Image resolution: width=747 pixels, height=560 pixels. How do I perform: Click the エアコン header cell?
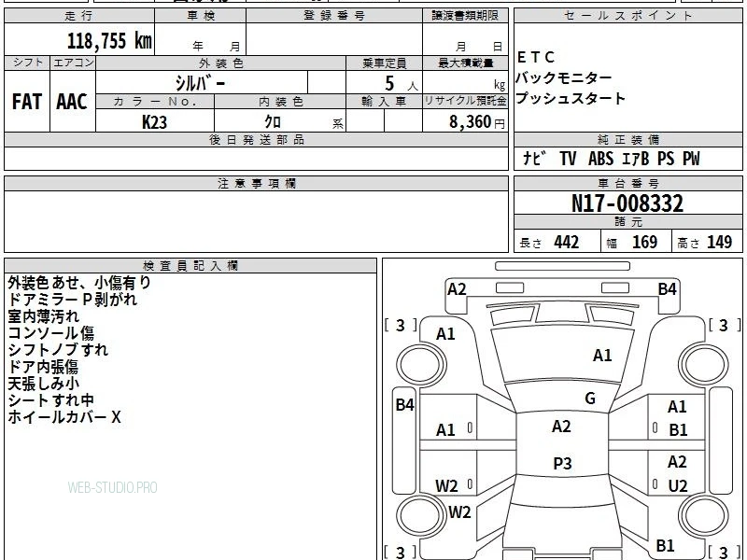[x=73, y=63]
